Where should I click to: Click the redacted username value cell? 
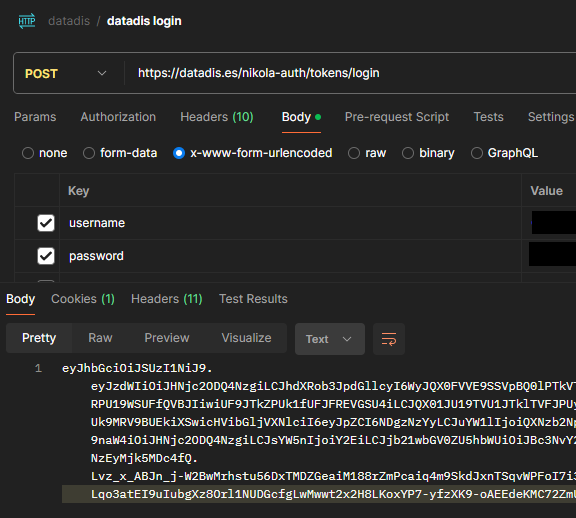553,223
